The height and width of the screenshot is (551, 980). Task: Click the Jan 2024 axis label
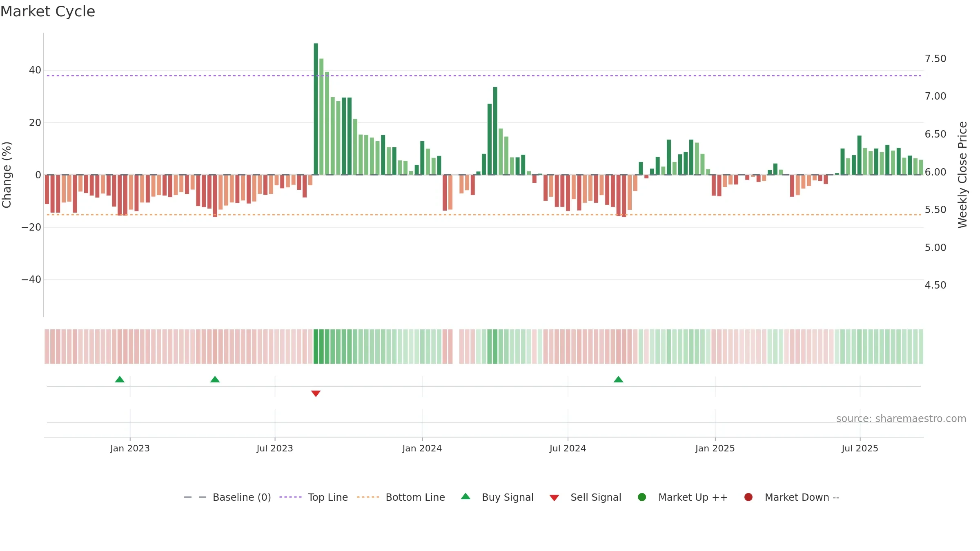[422, 448]
